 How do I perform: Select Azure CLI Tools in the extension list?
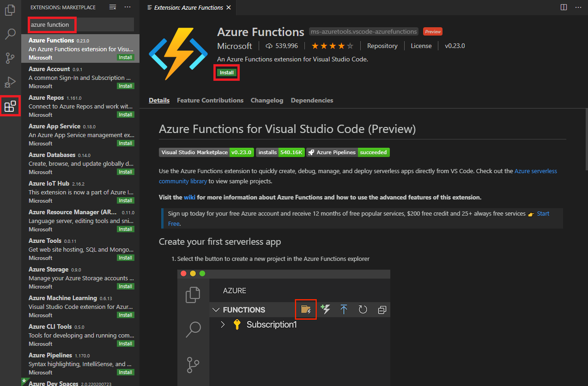tap(80, 335)
